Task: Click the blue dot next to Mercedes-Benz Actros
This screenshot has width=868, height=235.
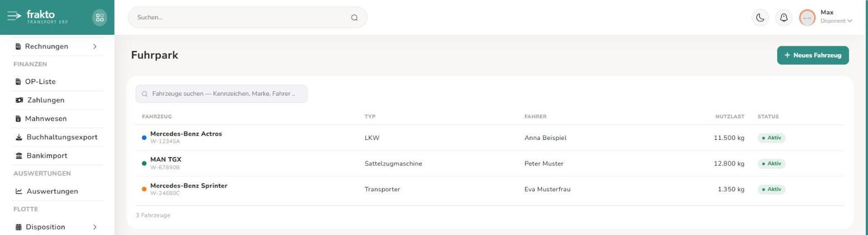Action: tap(144, 138)
